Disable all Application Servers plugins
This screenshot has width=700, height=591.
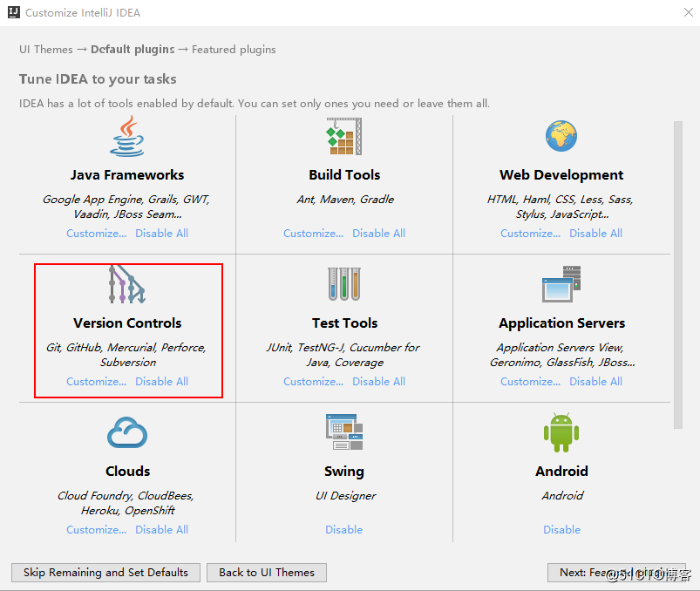click(595, 382)
